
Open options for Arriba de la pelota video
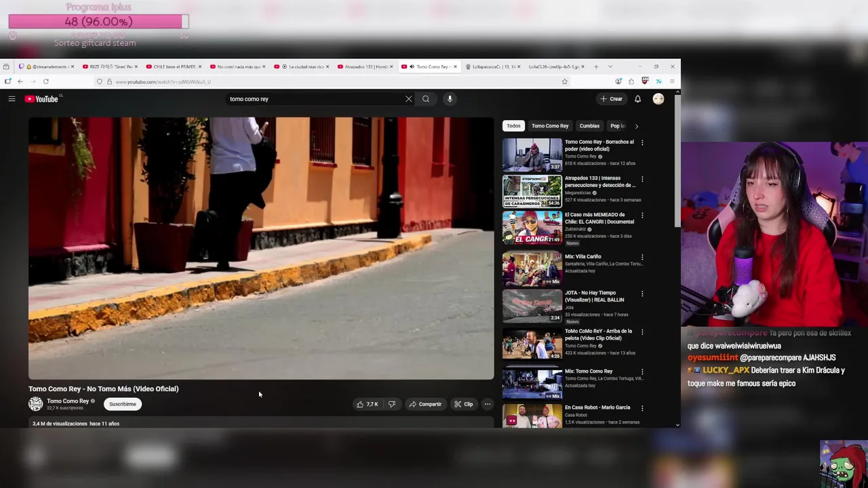[642, 332]
